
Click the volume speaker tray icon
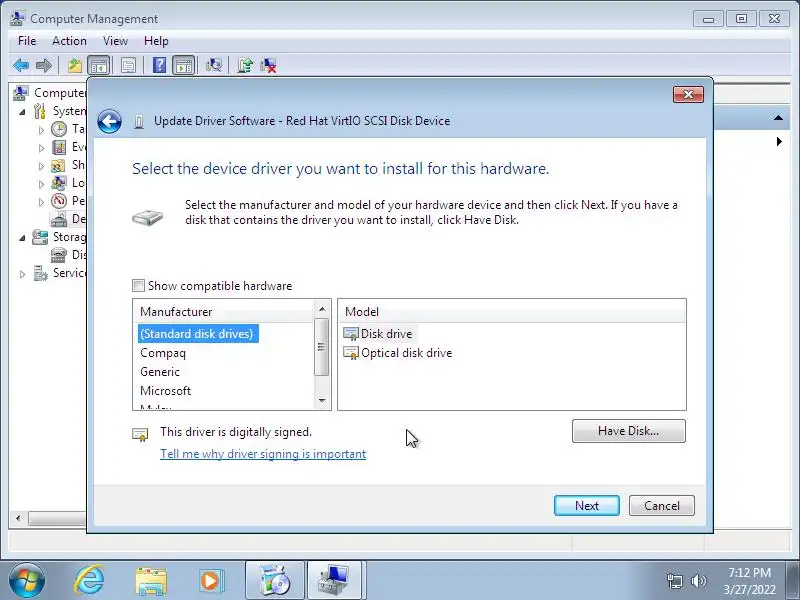[698, 581]
